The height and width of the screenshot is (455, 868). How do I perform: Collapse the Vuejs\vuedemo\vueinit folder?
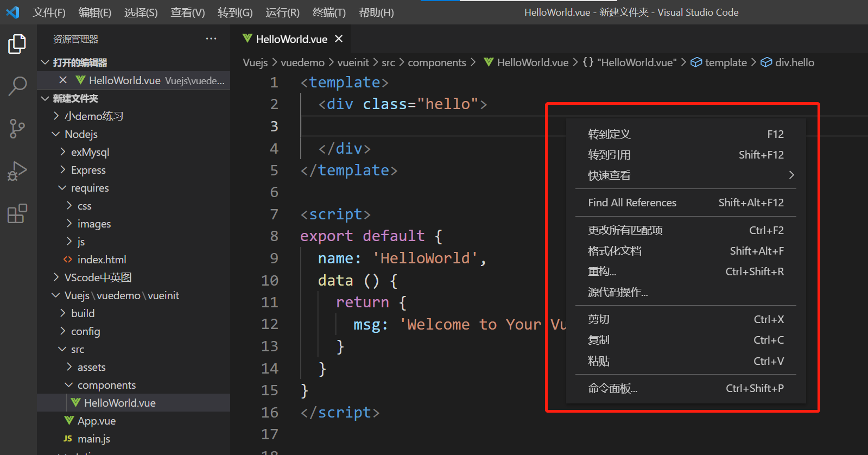[x=56, y=295]
